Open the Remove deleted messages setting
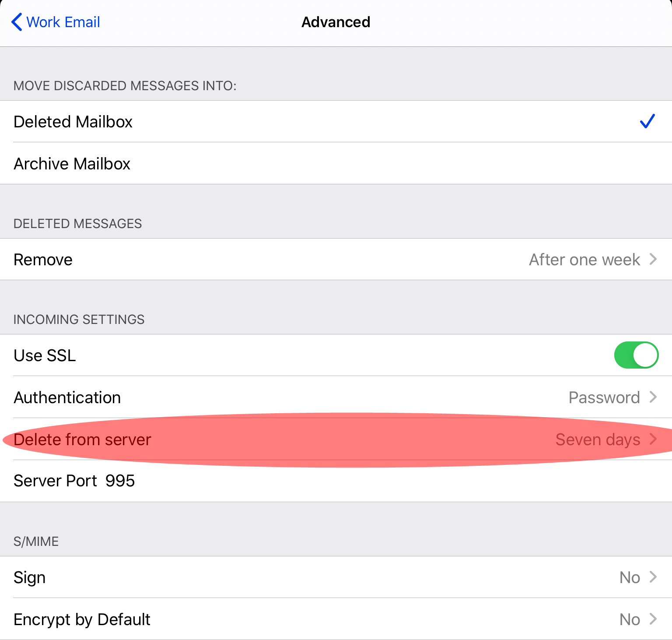The height and width of the screenshot is (640, 672). (336, 260)
